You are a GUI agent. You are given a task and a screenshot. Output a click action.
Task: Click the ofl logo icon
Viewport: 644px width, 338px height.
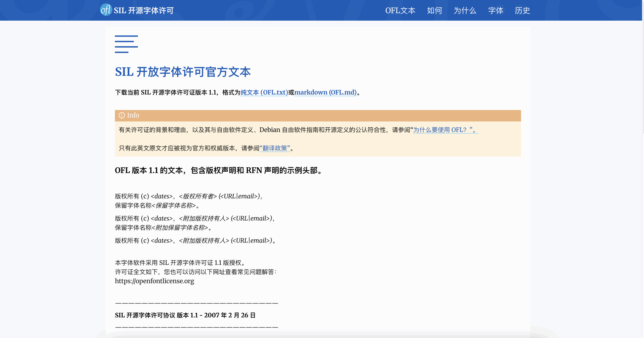pyautogui.click(x=106, y=10)
